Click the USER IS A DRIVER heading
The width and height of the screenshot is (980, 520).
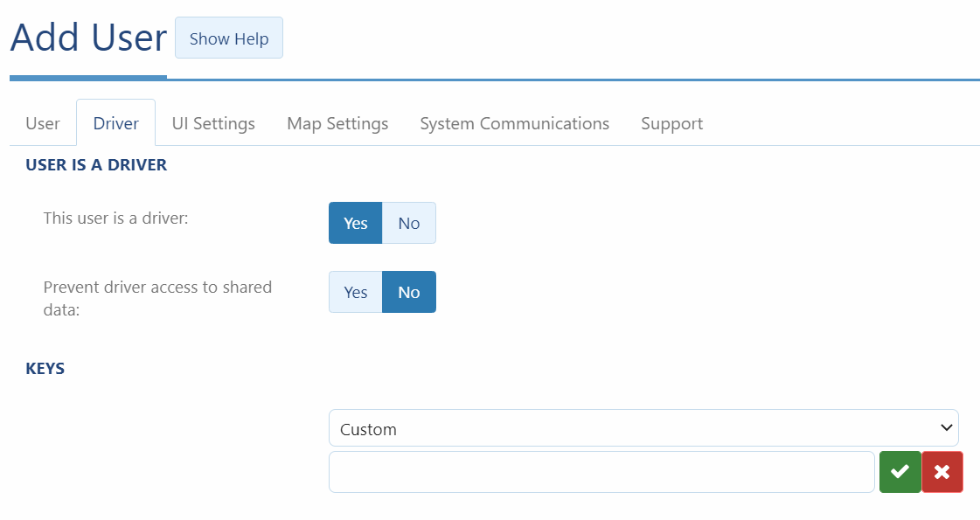click(x=96, y=164)
